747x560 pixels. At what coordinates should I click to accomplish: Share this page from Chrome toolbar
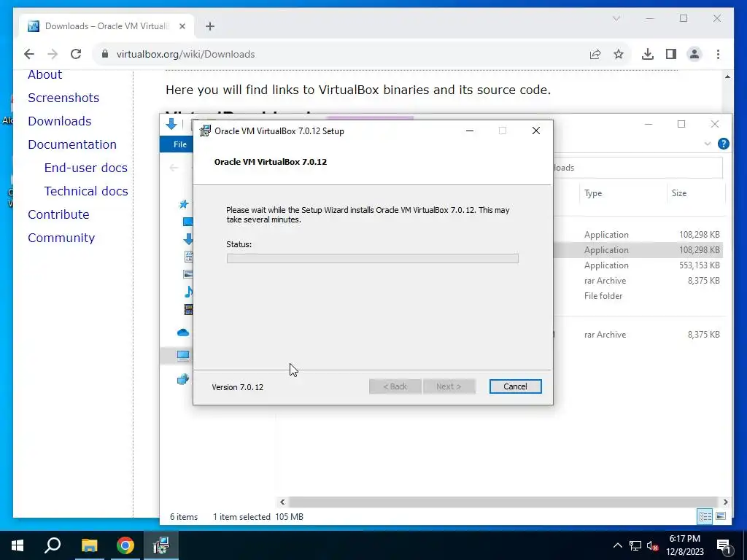tap(595, 54)
